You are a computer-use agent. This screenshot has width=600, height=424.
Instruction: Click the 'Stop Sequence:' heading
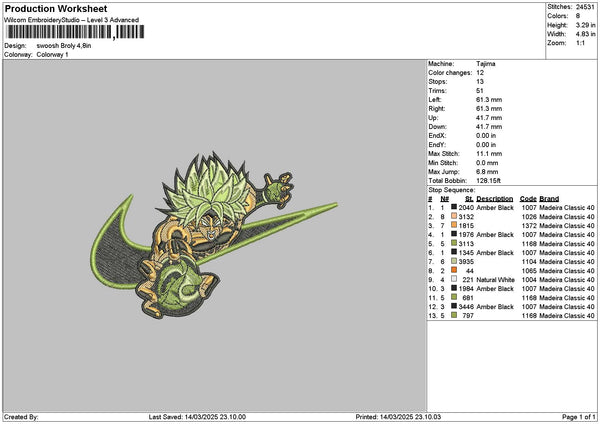[452, 190]
